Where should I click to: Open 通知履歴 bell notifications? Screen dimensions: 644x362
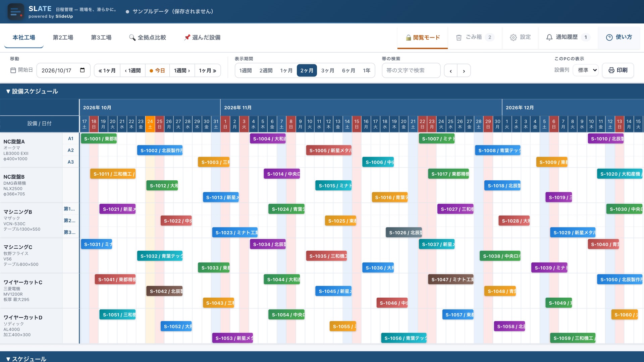pos(568,37)
